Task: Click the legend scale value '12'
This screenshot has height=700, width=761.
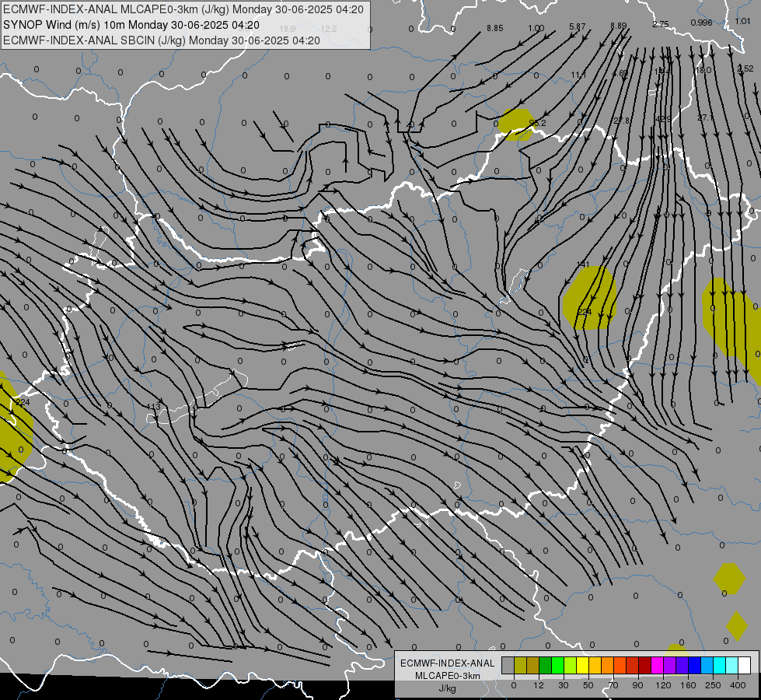Action: 539,685
